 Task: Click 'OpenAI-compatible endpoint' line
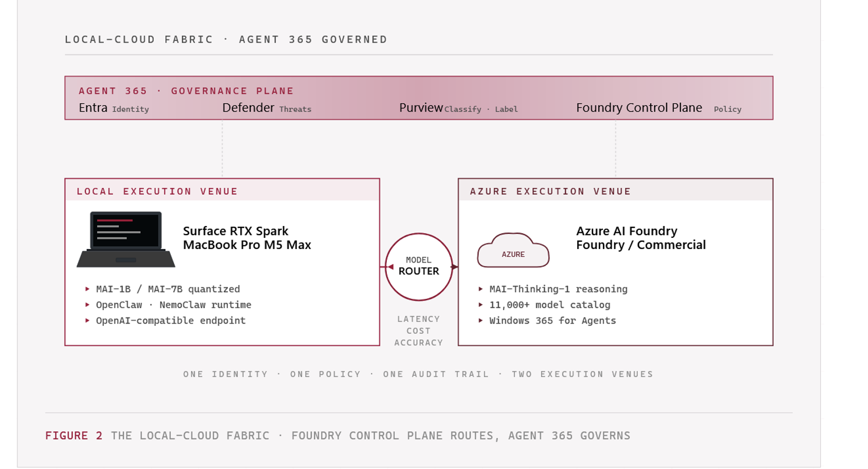171,320
